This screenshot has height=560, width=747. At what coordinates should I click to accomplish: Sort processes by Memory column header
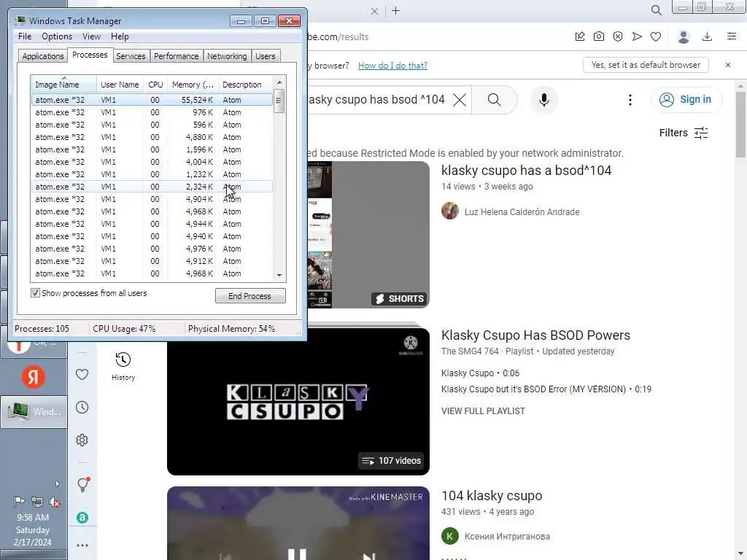193,85
